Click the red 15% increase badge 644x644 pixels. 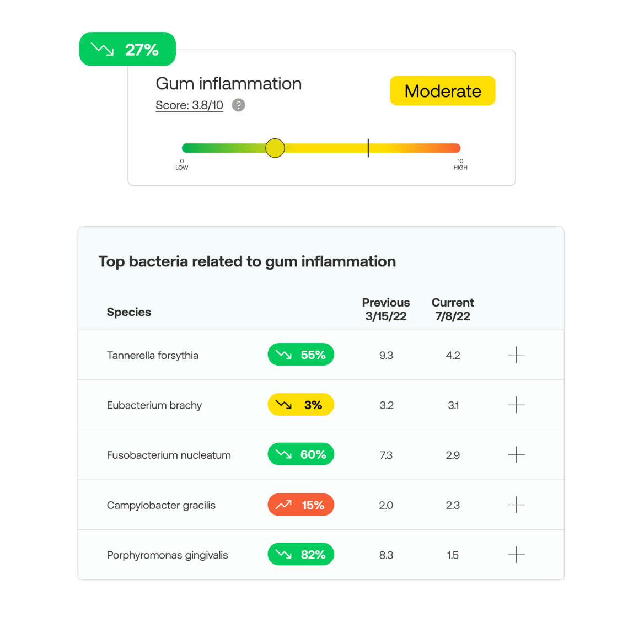click(x=300, y=505)
